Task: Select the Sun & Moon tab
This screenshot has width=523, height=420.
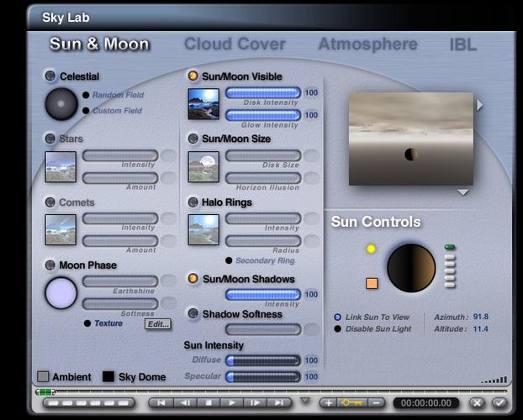Action: pyautogui.click(x=99, y=44)
